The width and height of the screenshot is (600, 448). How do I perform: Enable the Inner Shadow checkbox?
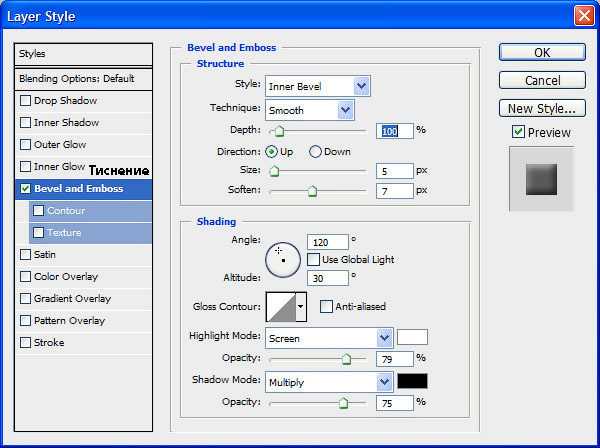(25, 122)
